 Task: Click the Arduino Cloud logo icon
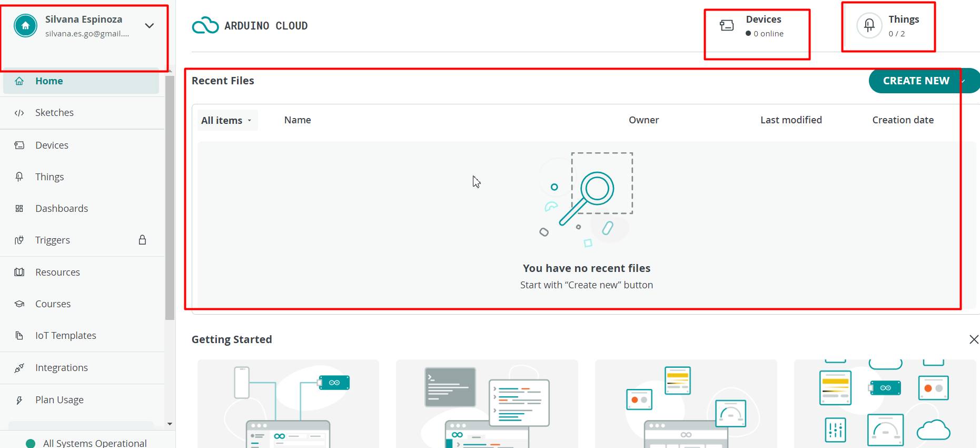pos(205,25)
